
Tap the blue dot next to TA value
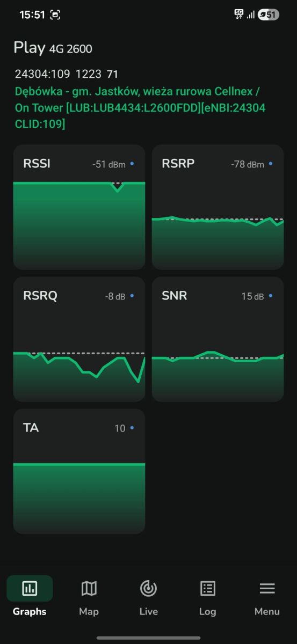(x=132, y=428)
